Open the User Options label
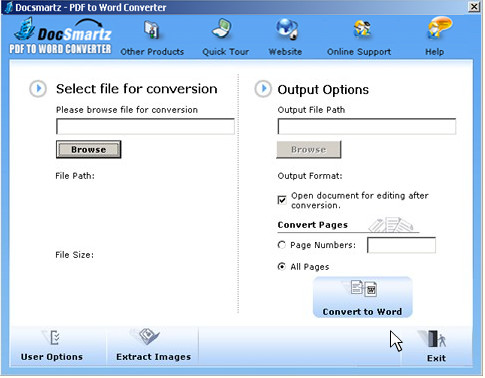The height and width of the screenshot is (378, 485). pos(52,357)
